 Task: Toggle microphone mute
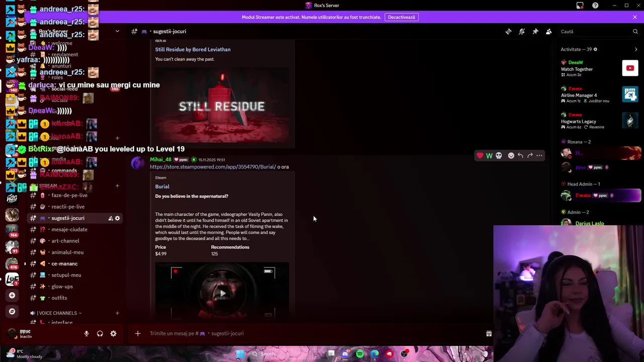click(86, 333)
